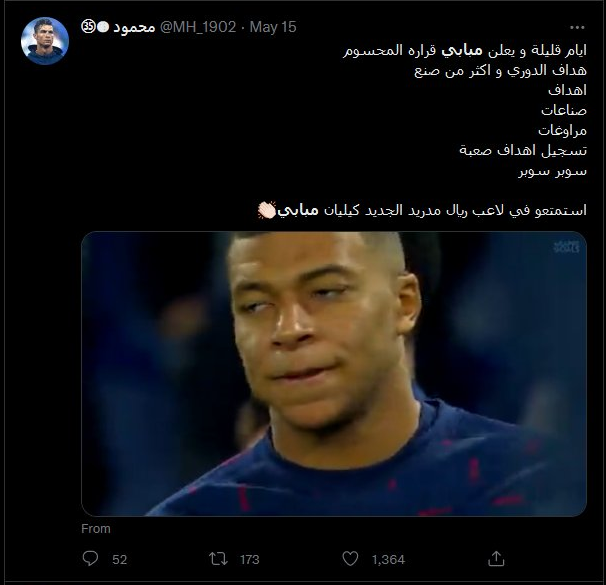Open the author's profile avatar picture
Viewport: 606px width, 585px height.
click(x=45, y=41)
